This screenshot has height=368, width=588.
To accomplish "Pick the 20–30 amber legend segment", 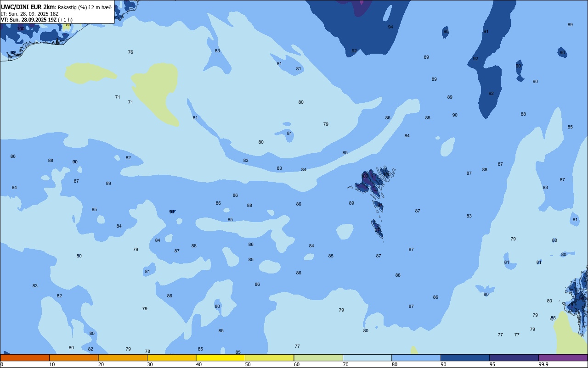I will [123, 357].
